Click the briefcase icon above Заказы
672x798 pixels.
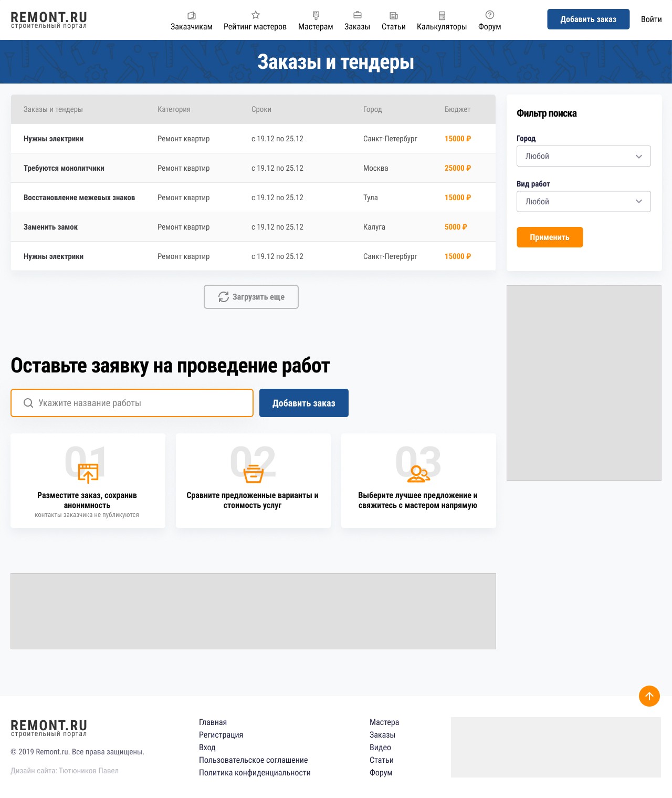(x=357, y=15)
